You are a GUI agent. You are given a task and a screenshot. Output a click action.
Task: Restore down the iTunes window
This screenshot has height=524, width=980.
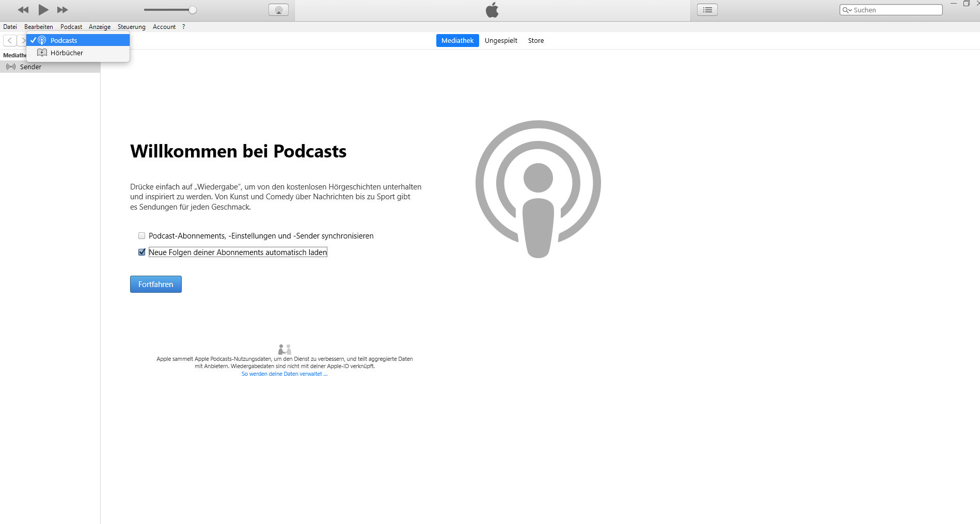point(967,4)
